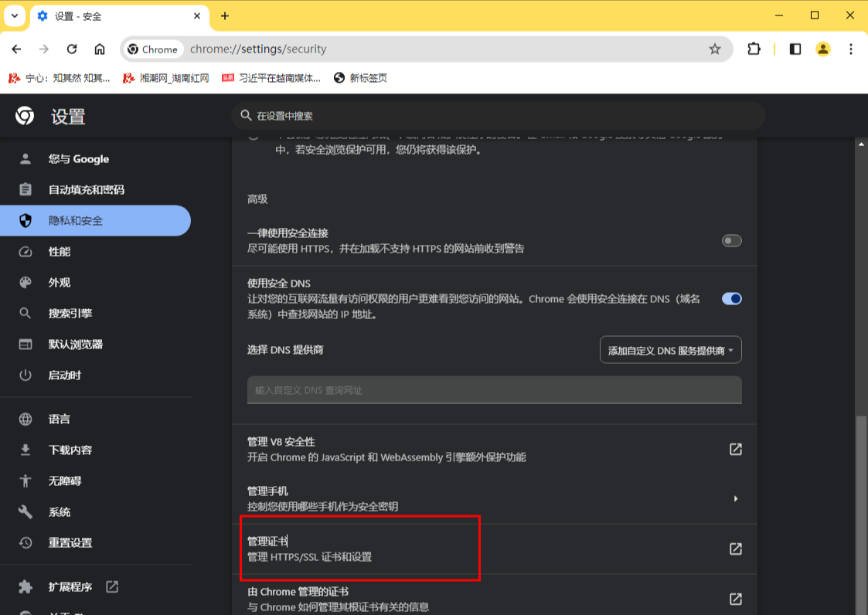
Task: Click the Chrome logo beside 设置
Action: [x=25, y=116]
